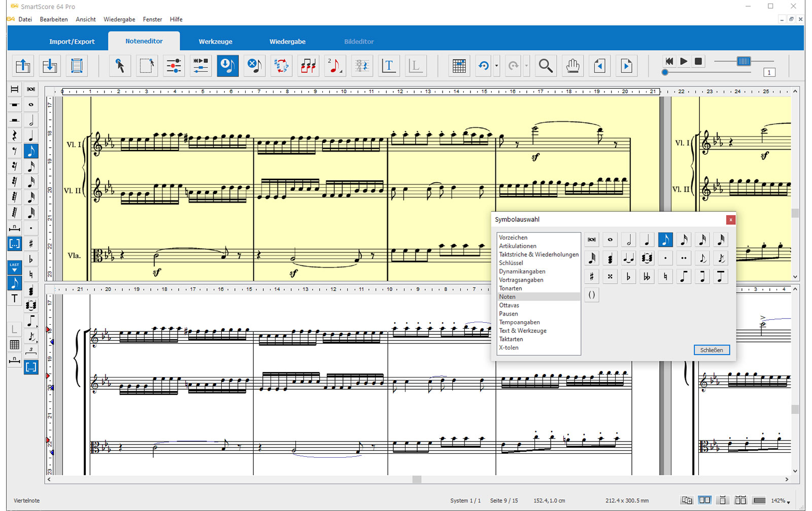Go to the next page icon
This screenshot has height=511, width=812.
coord(627,66)
